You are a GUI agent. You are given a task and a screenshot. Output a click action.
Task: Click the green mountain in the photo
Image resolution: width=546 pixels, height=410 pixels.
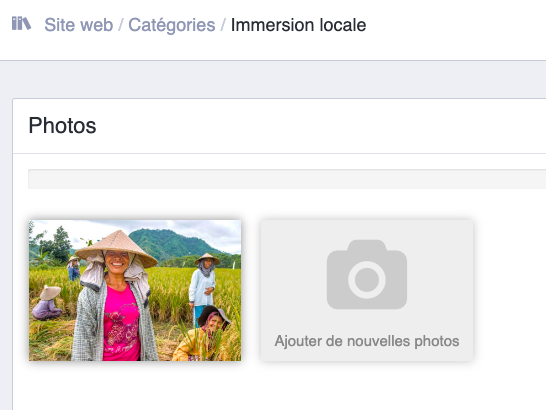tap(176, 242)
